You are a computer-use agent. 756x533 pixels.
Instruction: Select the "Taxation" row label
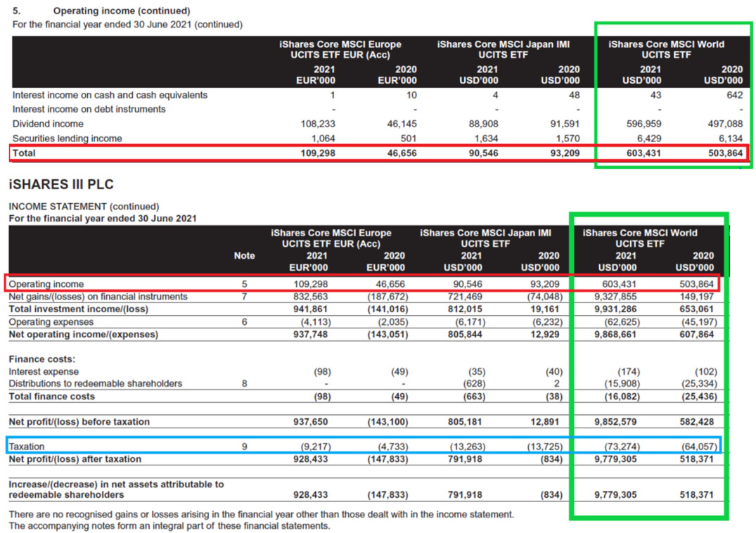[27, 447]
